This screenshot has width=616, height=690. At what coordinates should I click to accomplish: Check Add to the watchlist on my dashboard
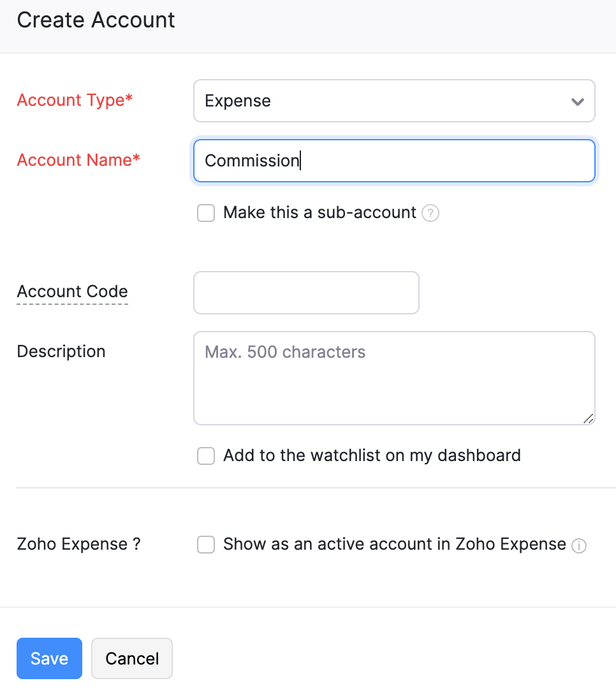[x=205, y=456]
